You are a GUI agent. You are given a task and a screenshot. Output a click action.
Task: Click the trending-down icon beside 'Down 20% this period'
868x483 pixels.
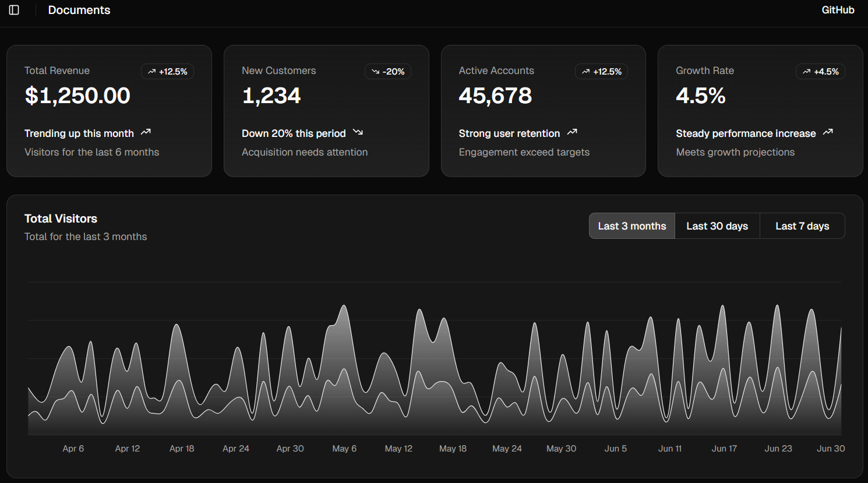click(x=358, y=132)
